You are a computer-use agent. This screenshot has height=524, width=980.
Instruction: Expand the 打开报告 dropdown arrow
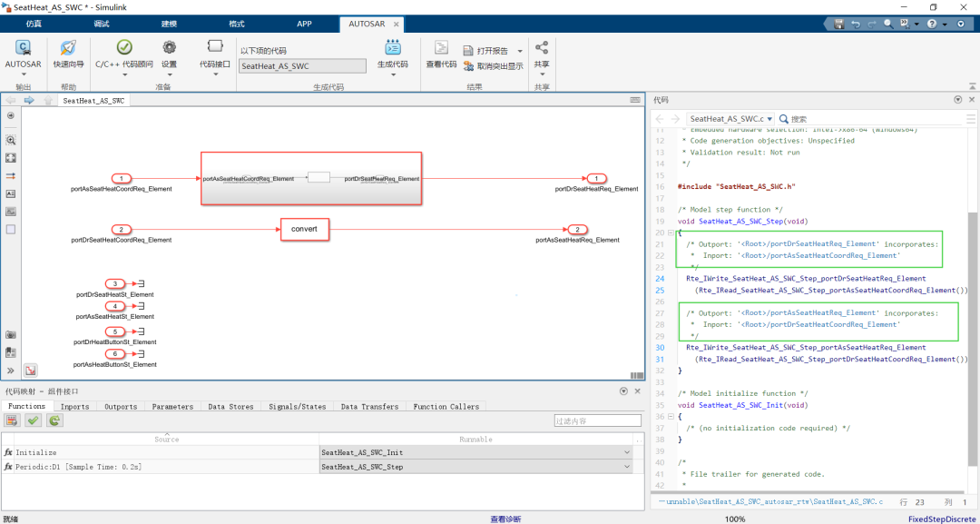click(520, 51)
